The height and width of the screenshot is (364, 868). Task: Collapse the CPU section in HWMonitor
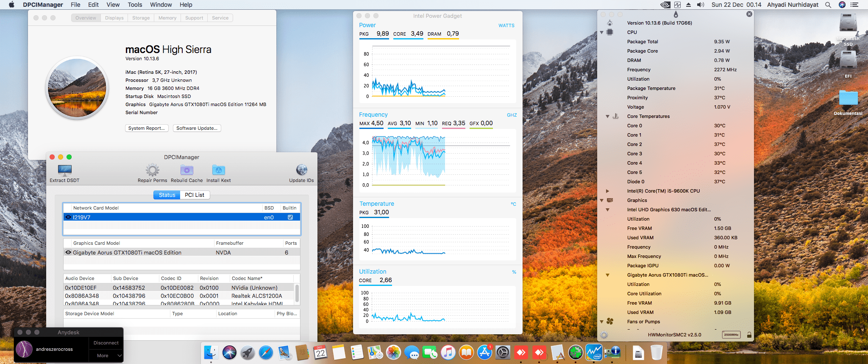(602, 33)
